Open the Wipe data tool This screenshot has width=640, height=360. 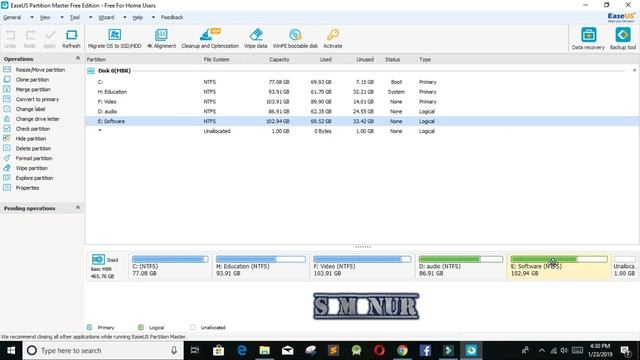coord(256,39)
